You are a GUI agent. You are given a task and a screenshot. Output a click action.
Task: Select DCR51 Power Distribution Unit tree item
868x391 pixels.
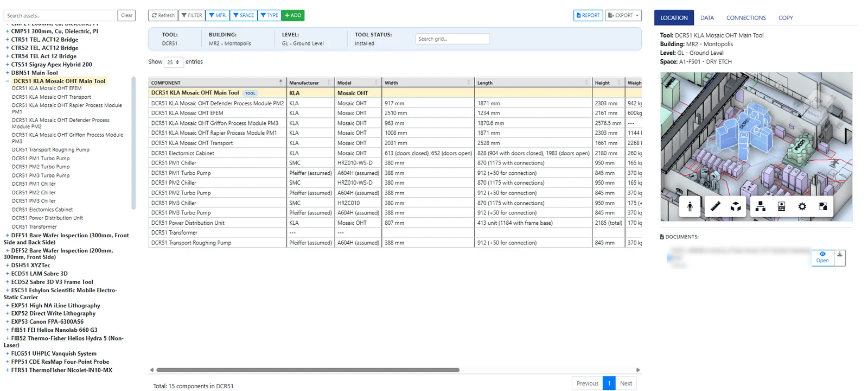point(47,218)
